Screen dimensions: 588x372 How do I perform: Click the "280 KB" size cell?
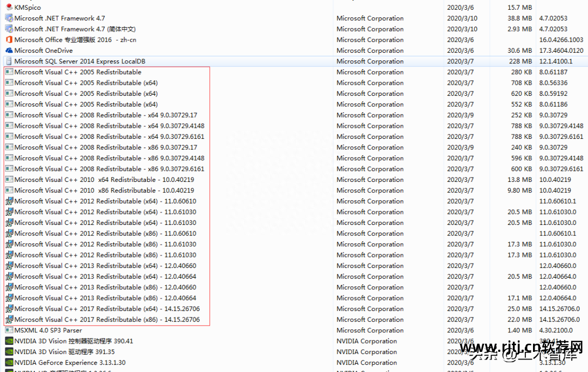[x=522, y=72]
